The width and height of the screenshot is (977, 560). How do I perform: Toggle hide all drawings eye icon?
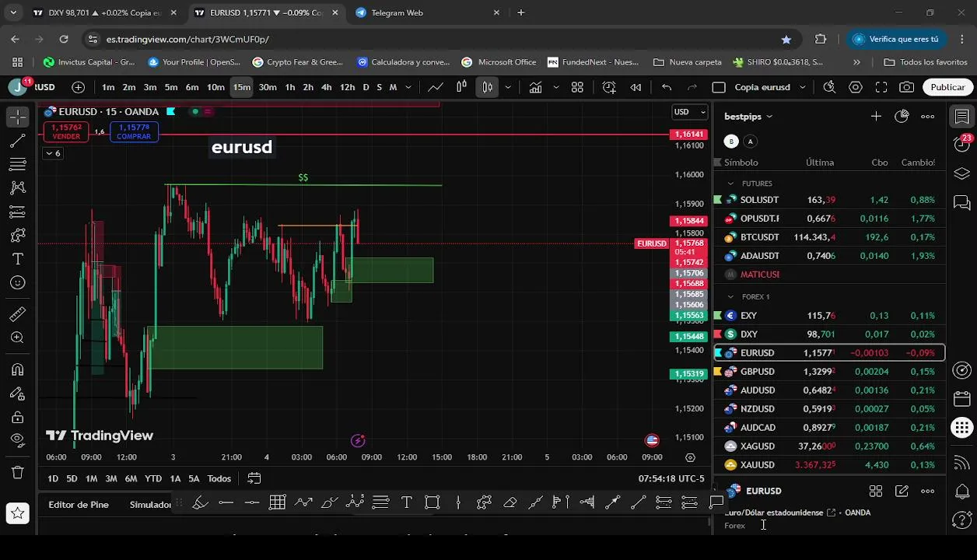(18, 440)
